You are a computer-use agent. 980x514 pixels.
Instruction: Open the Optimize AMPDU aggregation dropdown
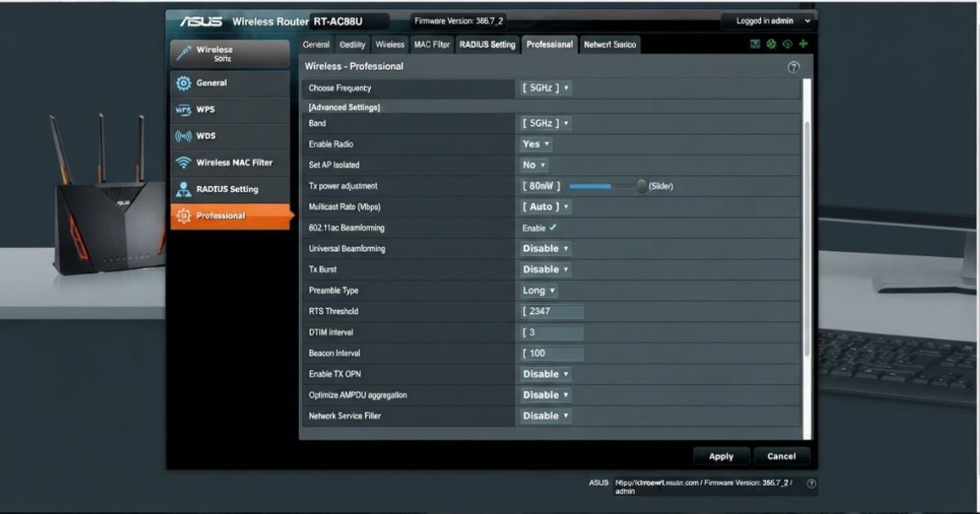tap(546, 395)
